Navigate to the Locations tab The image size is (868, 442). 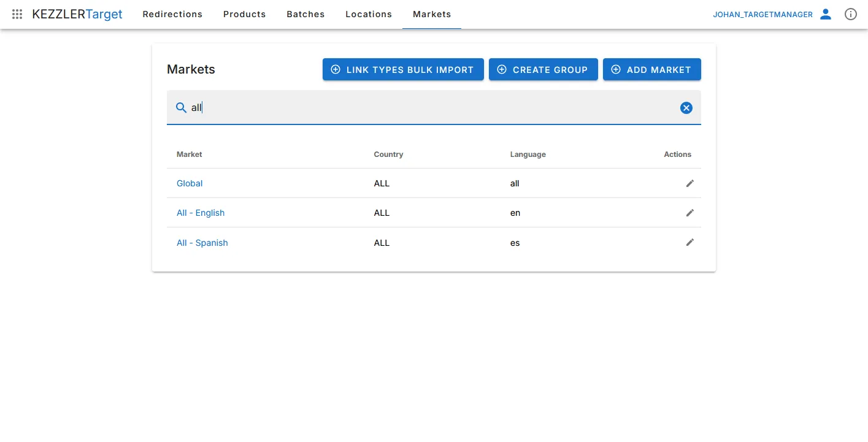[x=369, y=14]
